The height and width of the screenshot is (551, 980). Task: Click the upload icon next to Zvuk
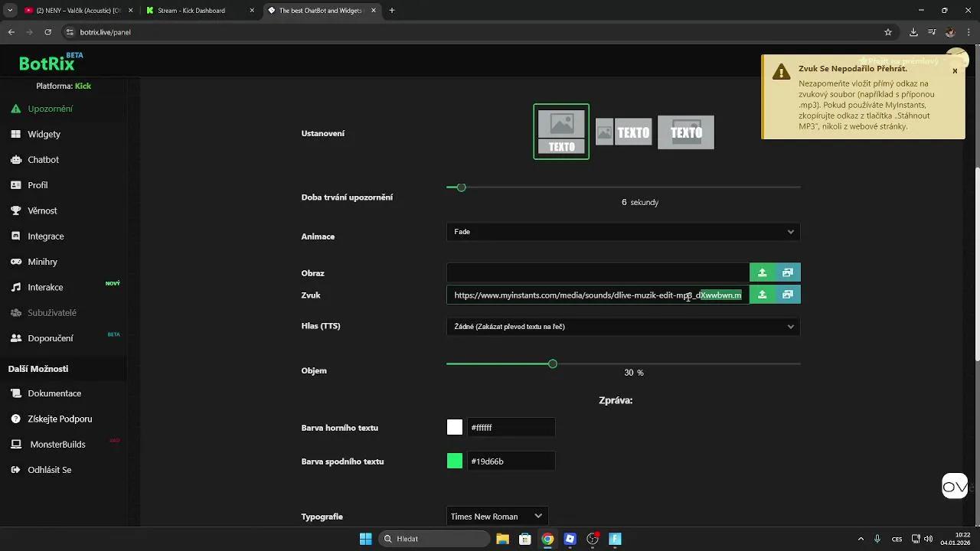[x=762, y=295]
